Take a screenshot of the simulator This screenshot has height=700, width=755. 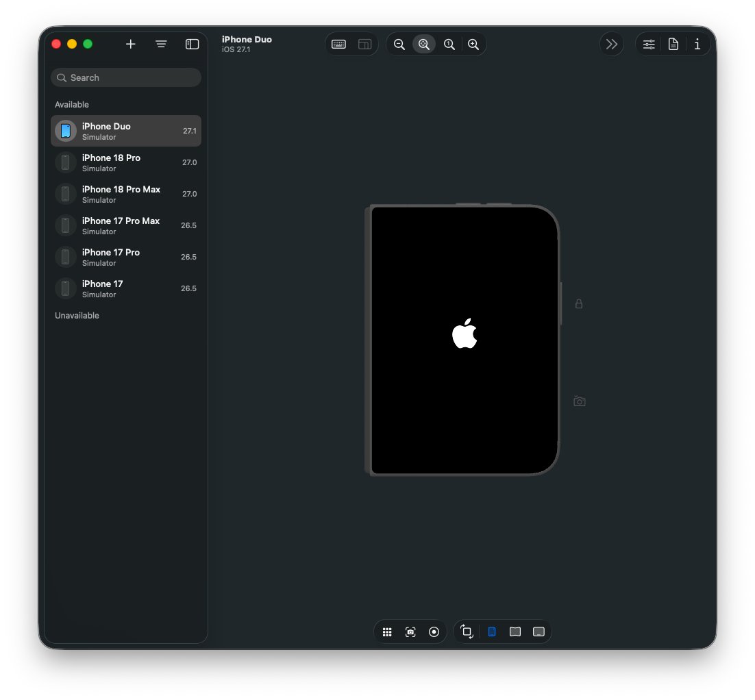410,632
